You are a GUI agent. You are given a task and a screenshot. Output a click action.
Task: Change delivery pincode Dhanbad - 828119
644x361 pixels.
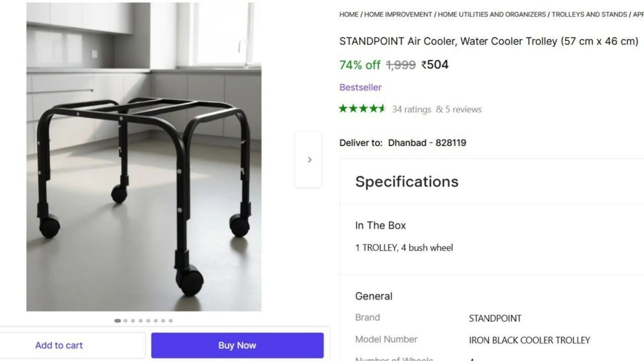(427, 143)
